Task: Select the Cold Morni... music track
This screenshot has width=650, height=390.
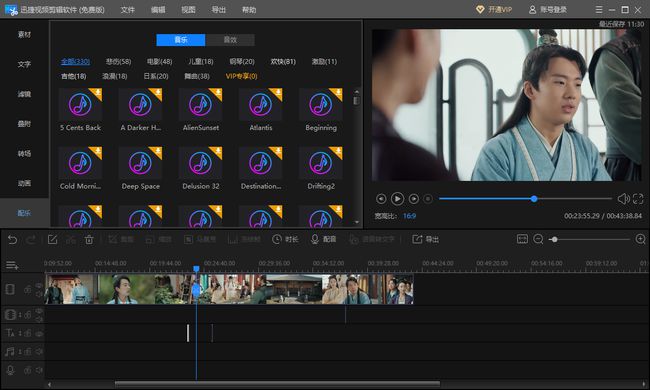Action: 80,169
